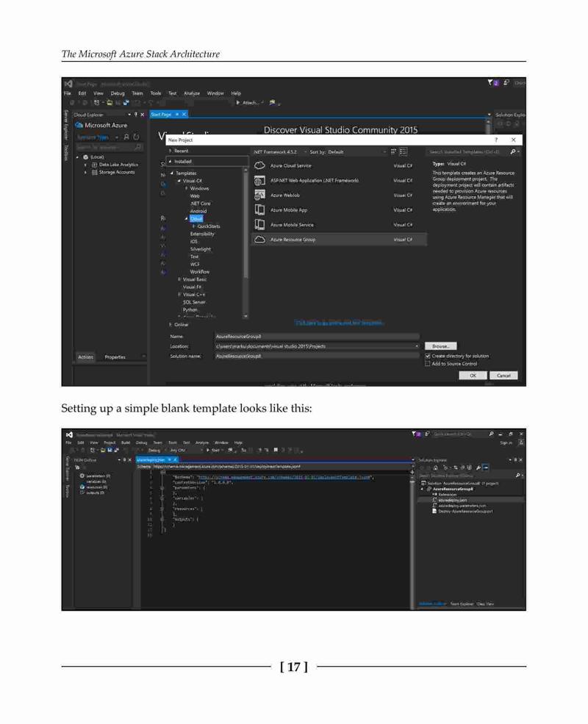Open the notifications flag in Start Page window

pyautogui.click(x=491, y=82)
